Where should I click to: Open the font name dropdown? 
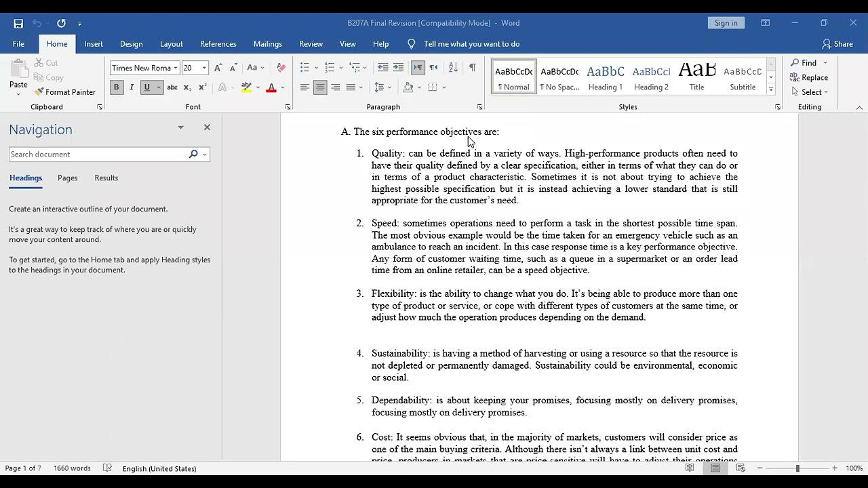pyautogui.click(x=176, y=68)
